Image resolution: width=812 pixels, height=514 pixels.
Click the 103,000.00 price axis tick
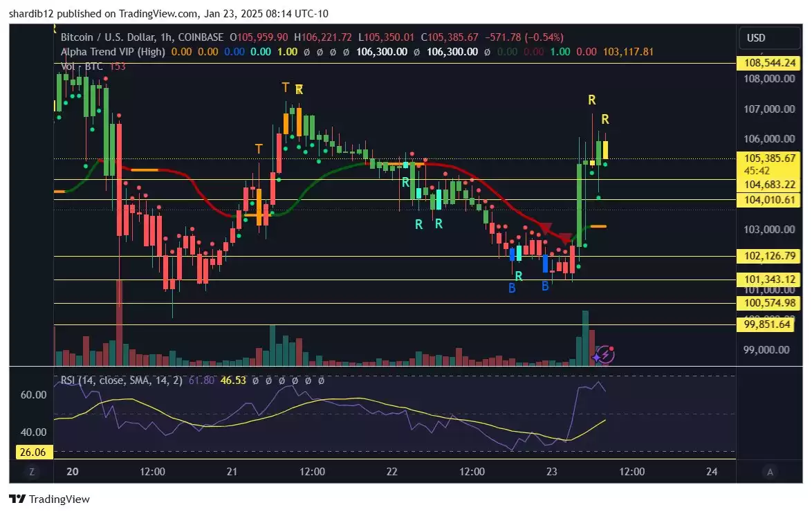pos(770,230)
